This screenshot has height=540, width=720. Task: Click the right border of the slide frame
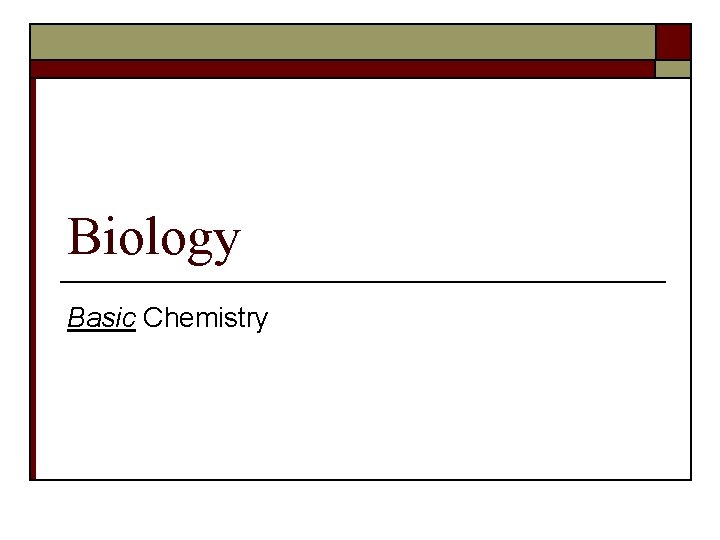click(691, 280)
